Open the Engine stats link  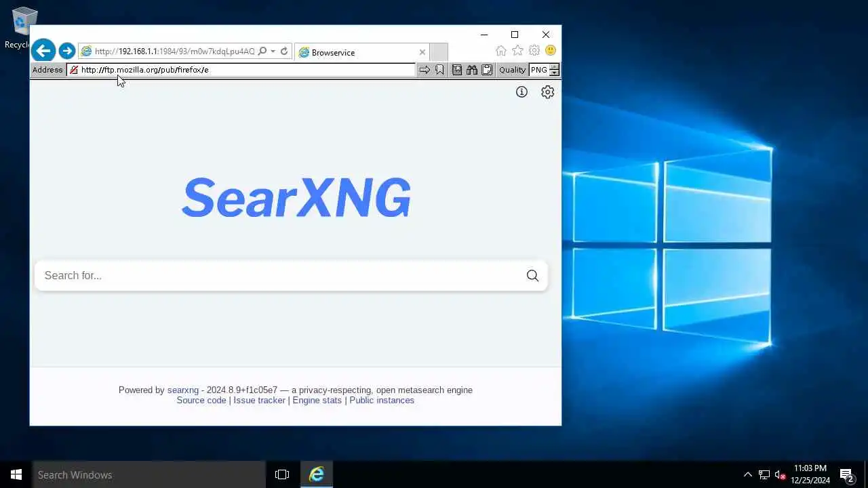pos(317,401)
